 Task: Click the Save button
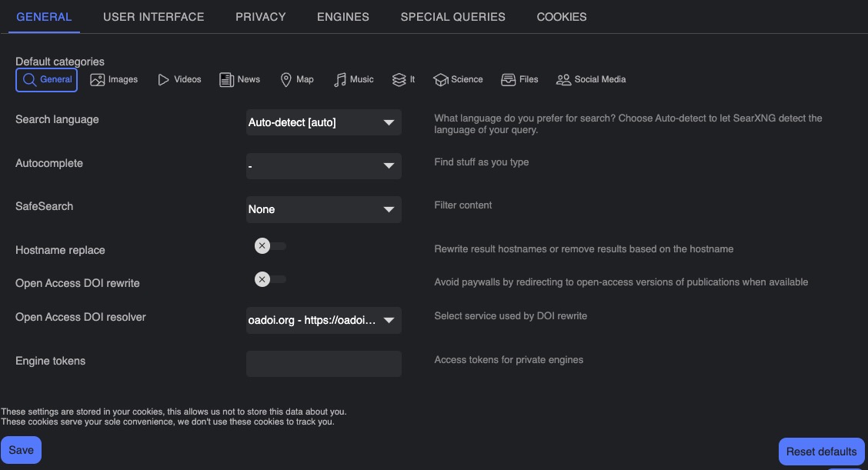[21, 449]
